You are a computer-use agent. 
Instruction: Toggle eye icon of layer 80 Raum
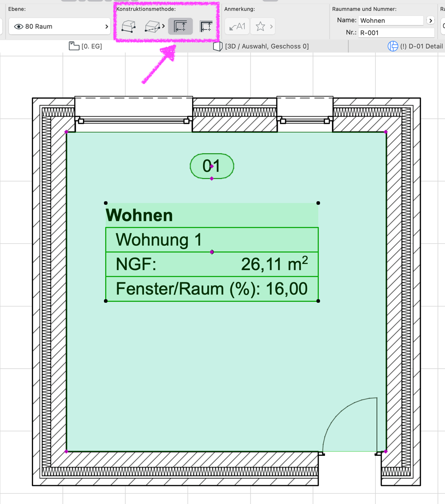point(18,26)
